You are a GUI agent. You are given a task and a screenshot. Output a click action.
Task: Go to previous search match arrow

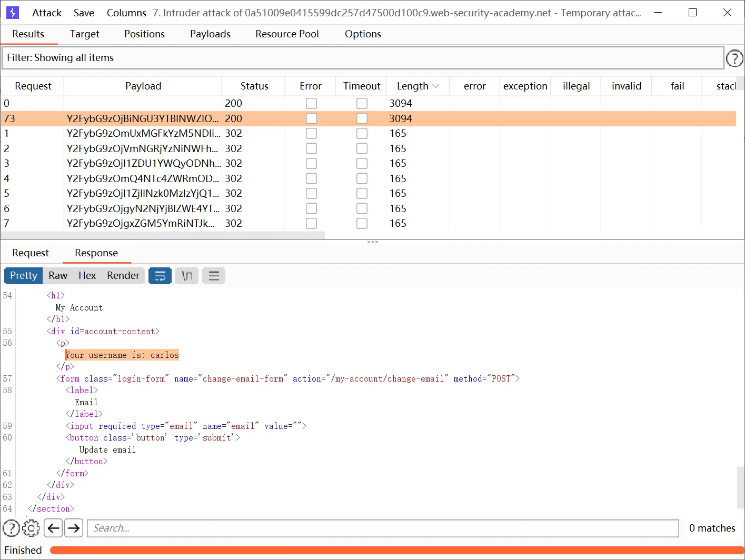coord(53,528)
